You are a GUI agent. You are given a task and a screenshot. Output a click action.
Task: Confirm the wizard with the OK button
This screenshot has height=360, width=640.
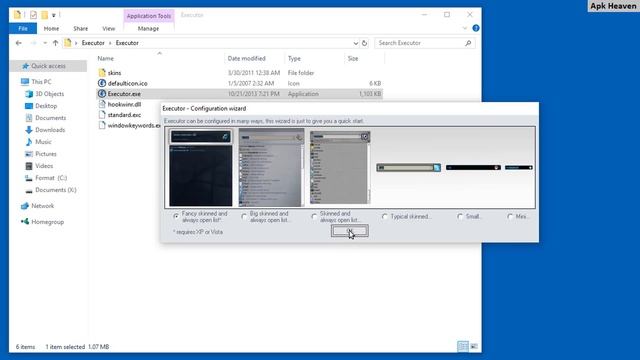pos(349,231)
